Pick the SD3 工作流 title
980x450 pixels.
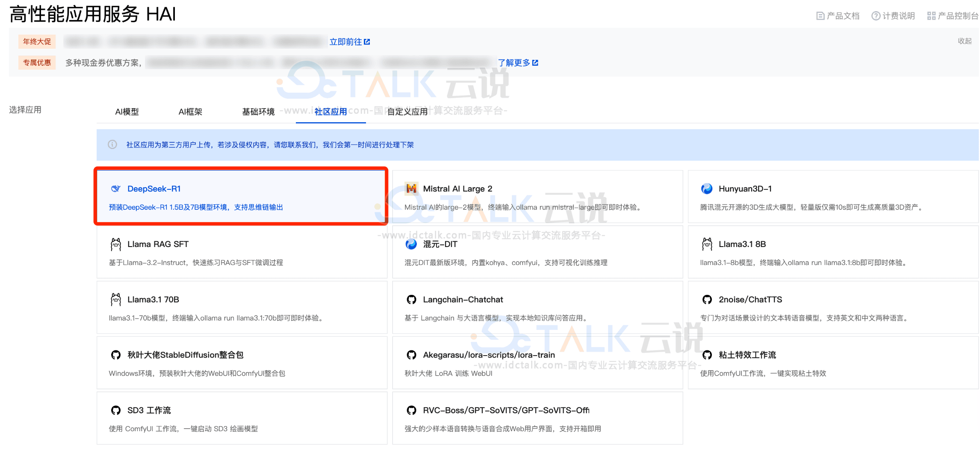[x=149, y=410]
